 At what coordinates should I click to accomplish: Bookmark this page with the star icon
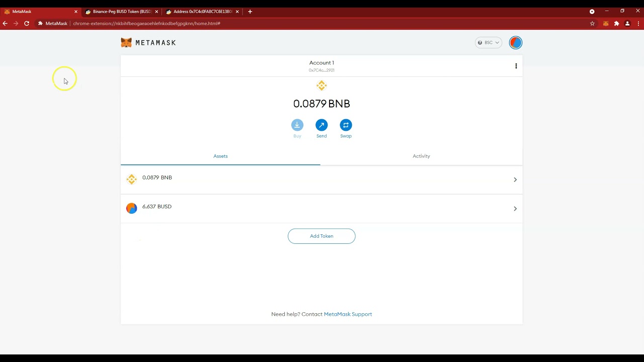tap(592, 24)
